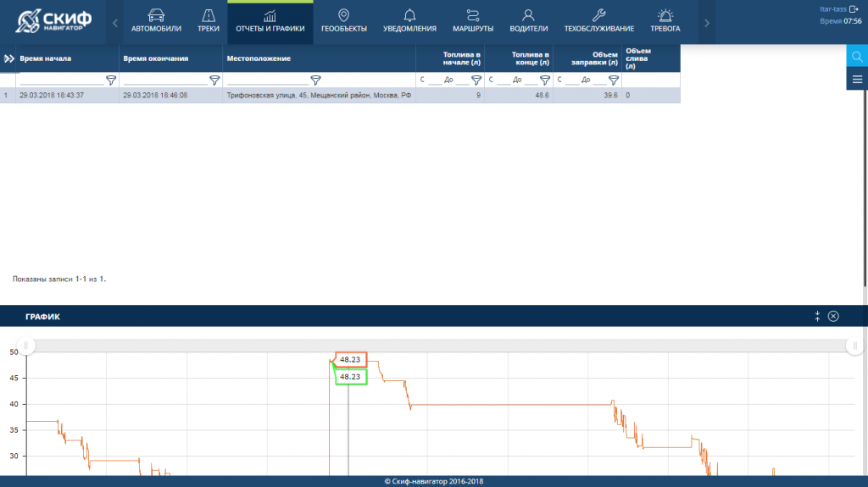Open the Тревога alarm tab

665,22
